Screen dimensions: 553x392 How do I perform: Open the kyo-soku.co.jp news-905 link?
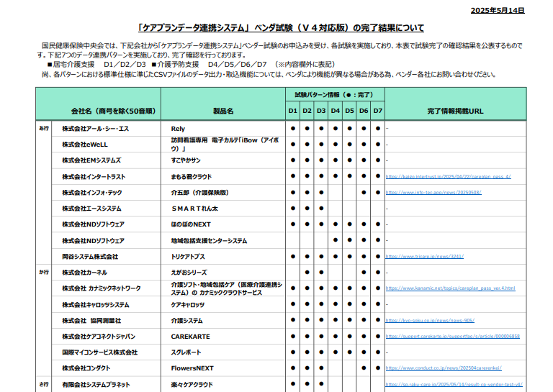pyautogui.click(x=430, y=321)
